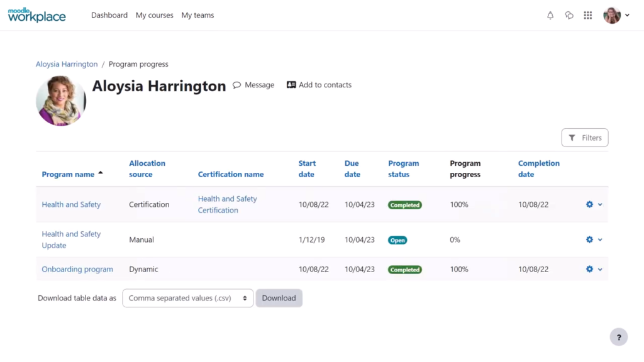This screenshot has height=362, width=644.
Task: Open settings gear on Health and Safety Update row
Action: [589, 239]
